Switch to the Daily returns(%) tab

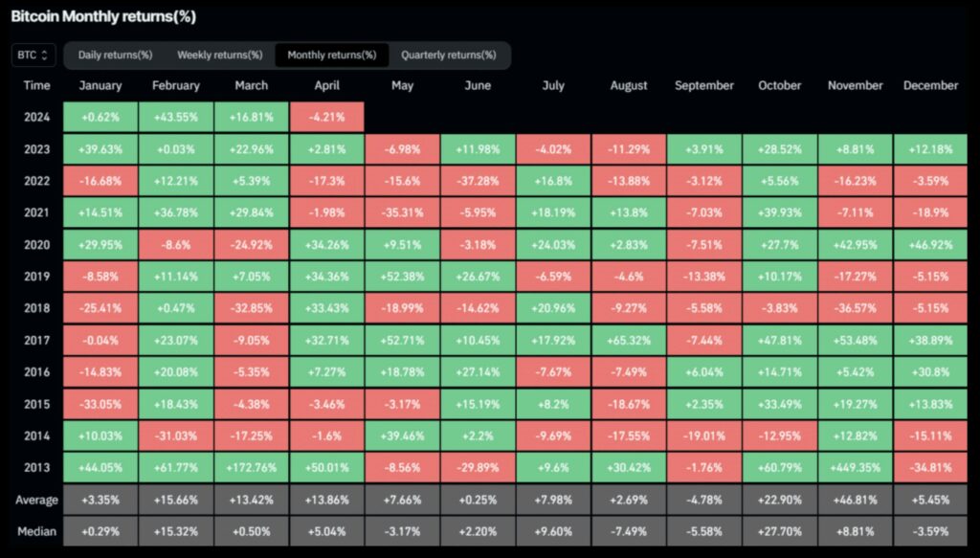pos(114,55)
